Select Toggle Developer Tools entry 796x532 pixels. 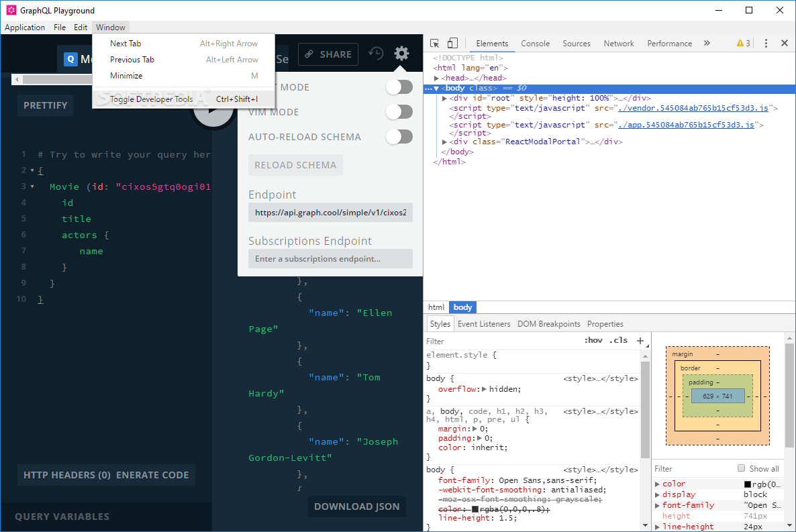(x=184, y=99)
